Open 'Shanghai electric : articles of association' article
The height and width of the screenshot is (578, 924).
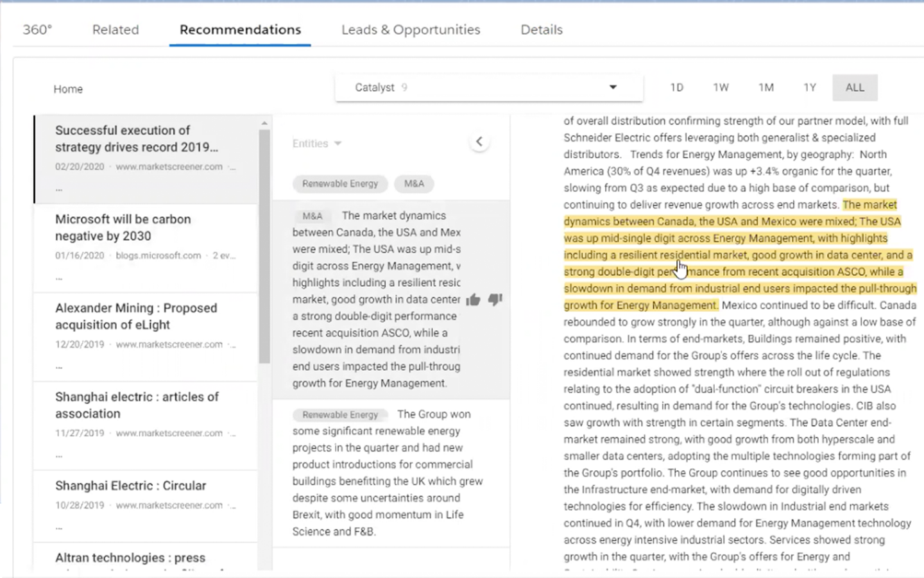(x=146, y=426)
